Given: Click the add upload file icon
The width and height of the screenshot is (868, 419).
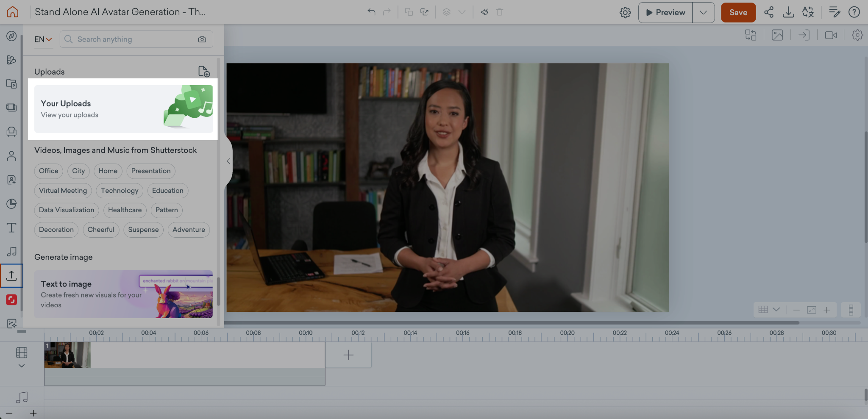Looking at the screenshot, I should click(x=204, y=72).
